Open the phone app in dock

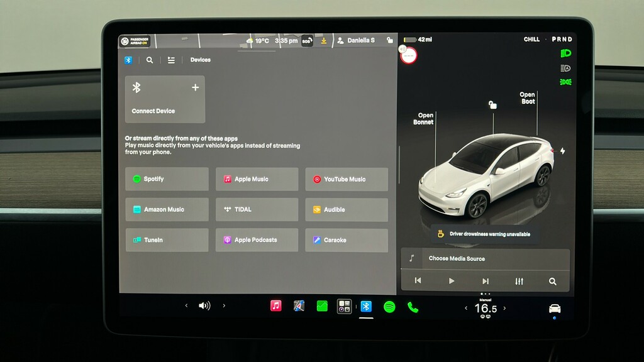[413, 307]
